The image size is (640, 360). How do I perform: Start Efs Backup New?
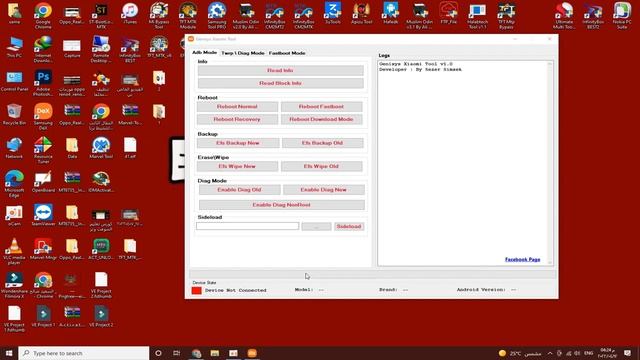238,143
